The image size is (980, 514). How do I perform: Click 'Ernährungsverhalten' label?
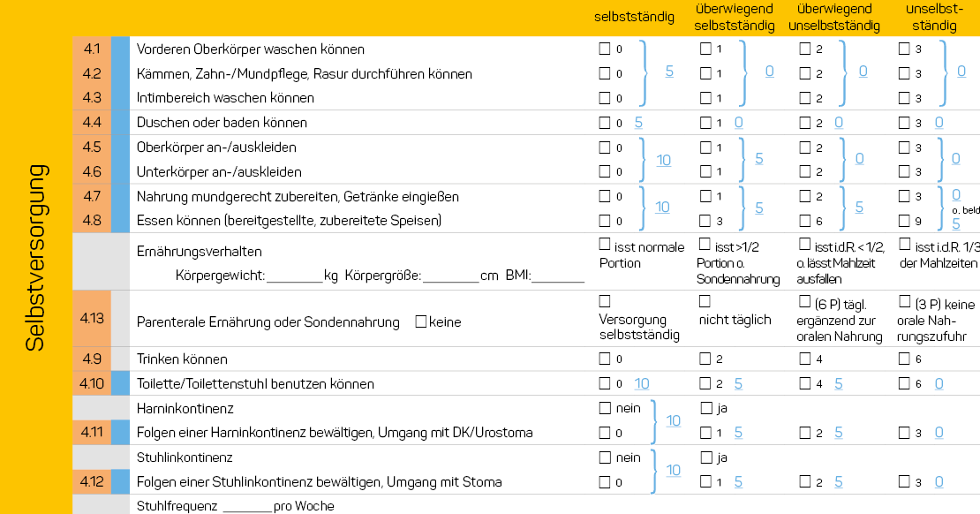(200, 252)
